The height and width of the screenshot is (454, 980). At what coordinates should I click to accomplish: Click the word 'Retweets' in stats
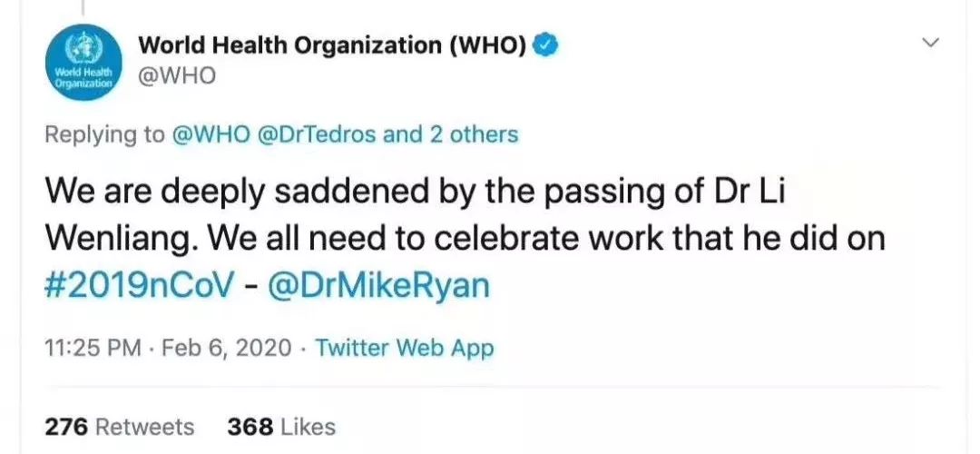click(146, 427)
